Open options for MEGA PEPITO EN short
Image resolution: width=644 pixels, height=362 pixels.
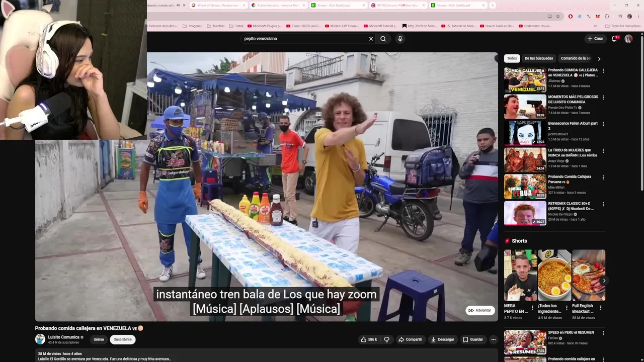(533, 308)
